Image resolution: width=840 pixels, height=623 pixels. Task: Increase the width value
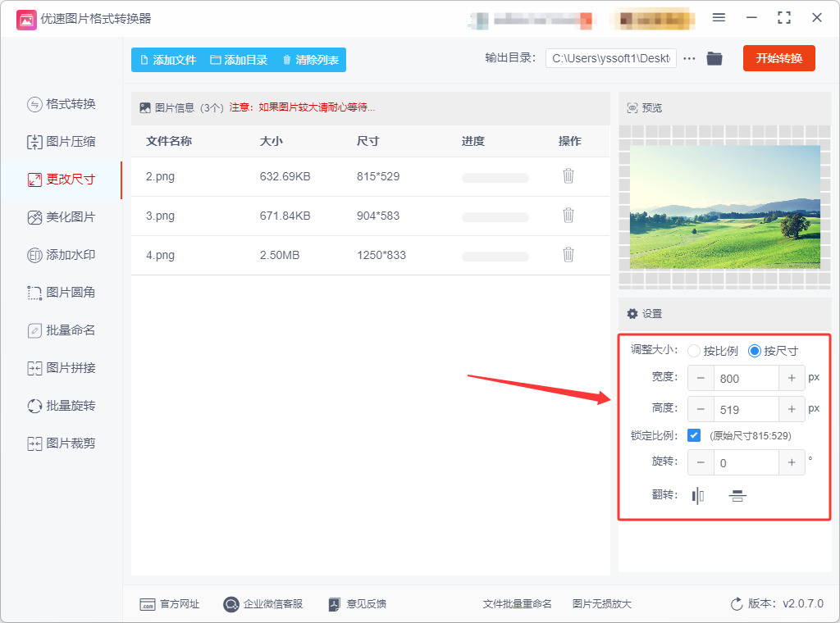pos(792,379)
